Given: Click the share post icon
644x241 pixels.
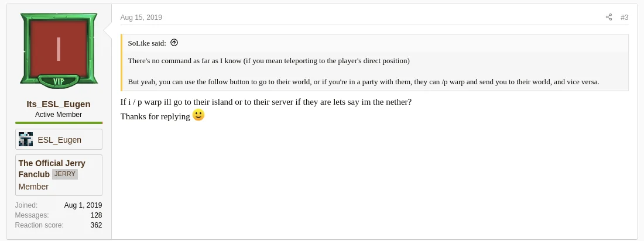Looking at the screenshot, I should 609,18.
